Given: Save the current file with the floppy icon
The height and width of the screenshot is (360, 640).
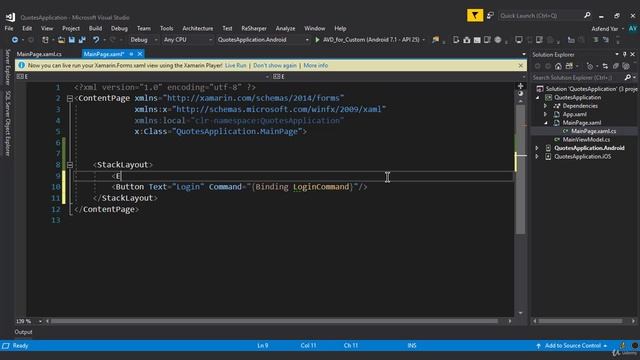Looking at the screenshot, I should click(72, 40).
